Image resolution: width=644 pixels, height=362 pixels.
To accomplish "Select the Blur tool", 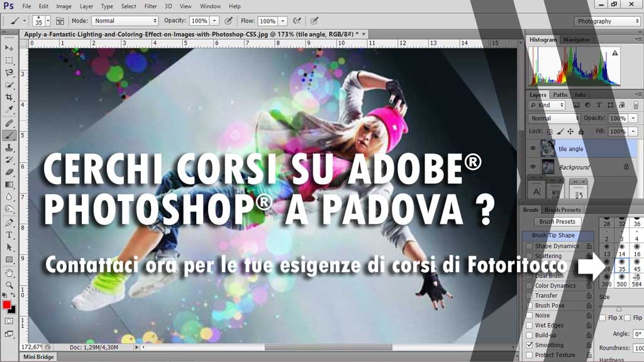I will coord(9,197).
